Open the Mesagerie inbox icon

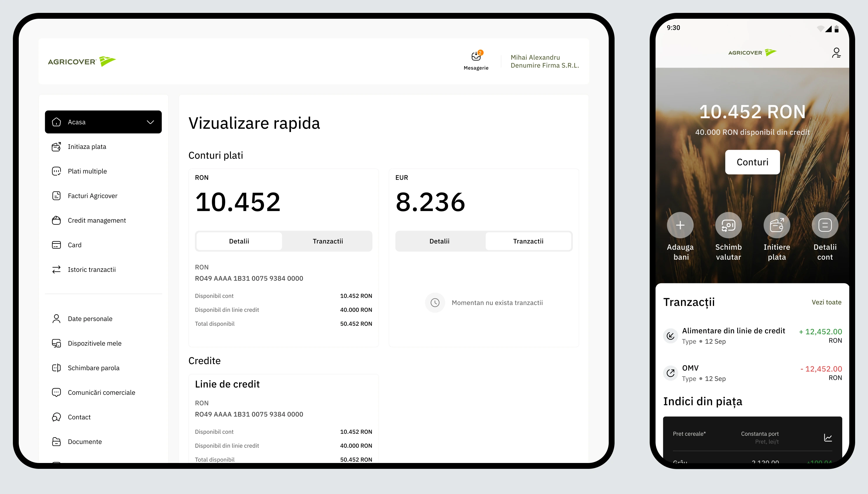tap(476, 56)
